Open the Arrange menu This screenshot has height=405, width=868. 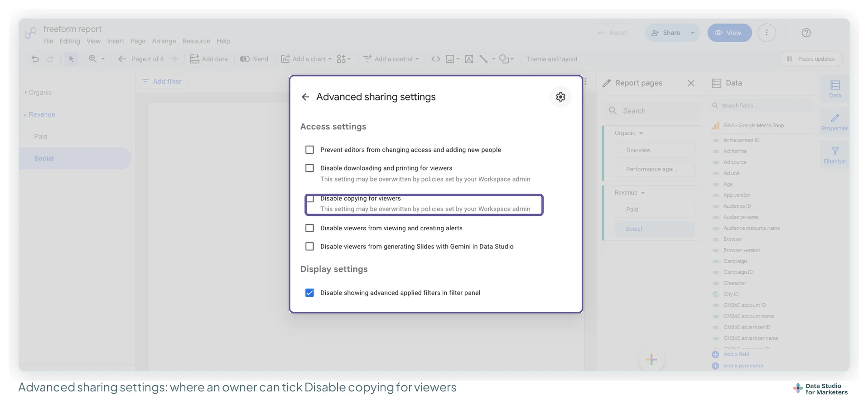164,41
